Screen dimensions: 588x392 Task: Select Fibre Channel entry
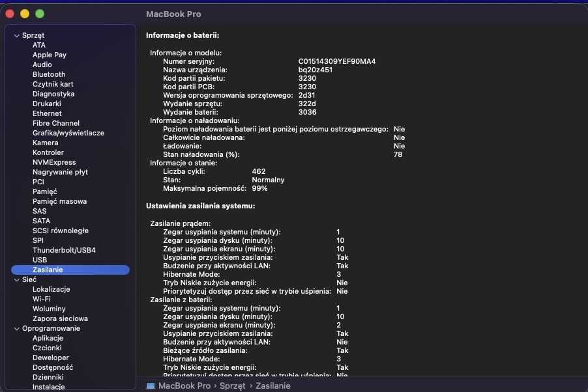pos(56,123)
